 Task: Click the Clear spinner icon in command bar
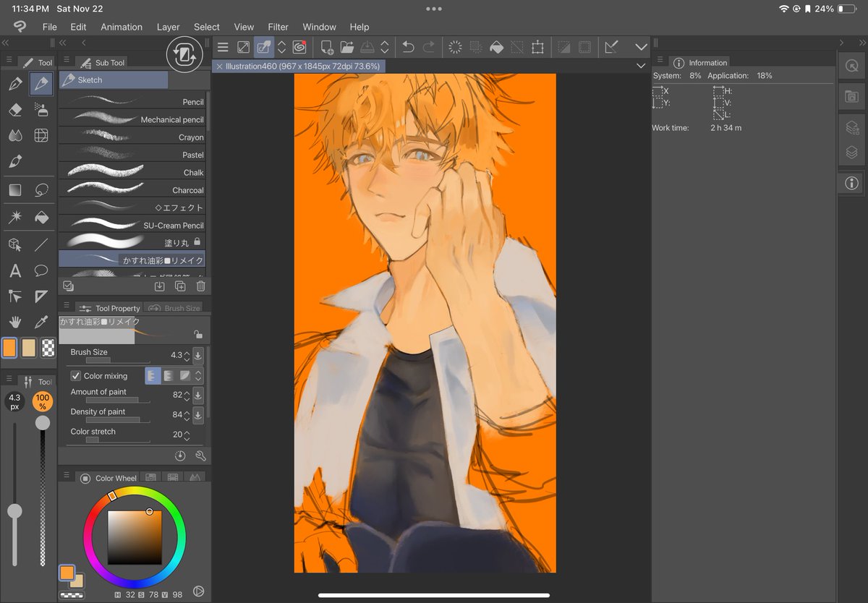455,47
